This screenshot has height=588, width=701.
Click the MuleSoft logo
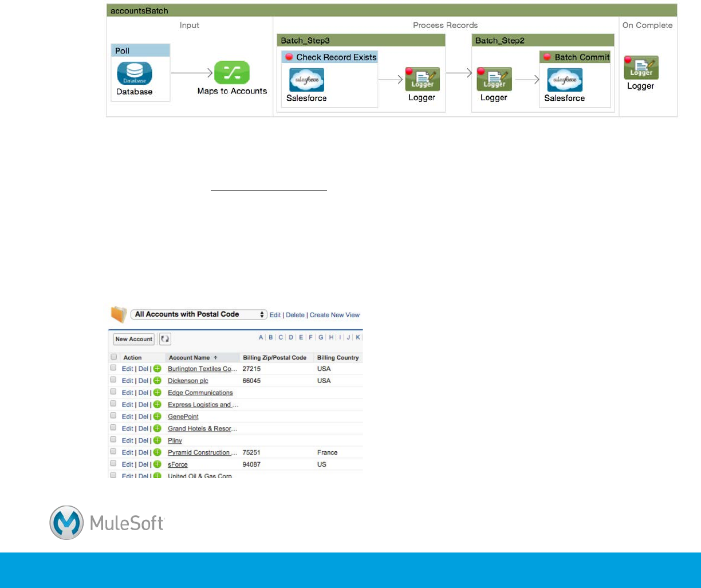point(107,523)
